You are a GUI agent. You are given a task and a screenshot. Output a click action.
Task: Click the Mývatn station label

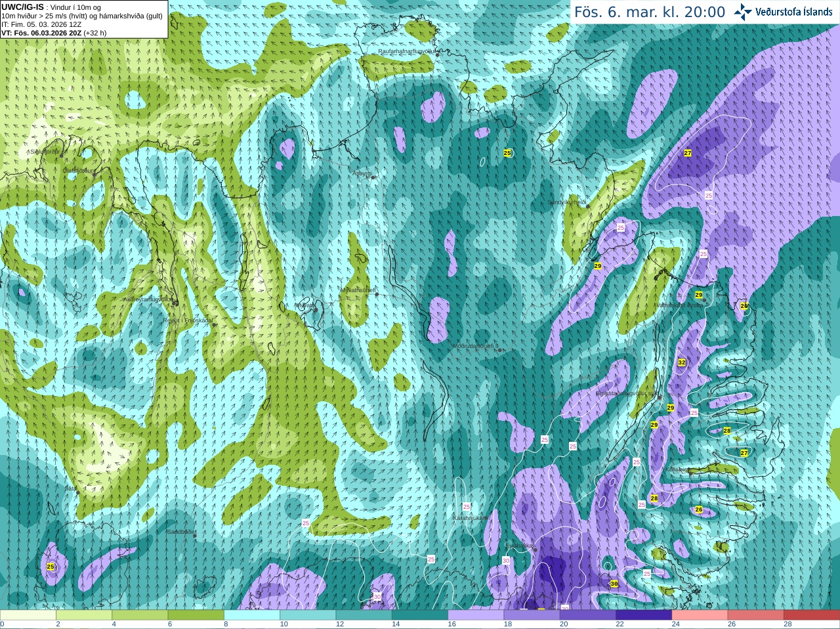coord(304,305)
